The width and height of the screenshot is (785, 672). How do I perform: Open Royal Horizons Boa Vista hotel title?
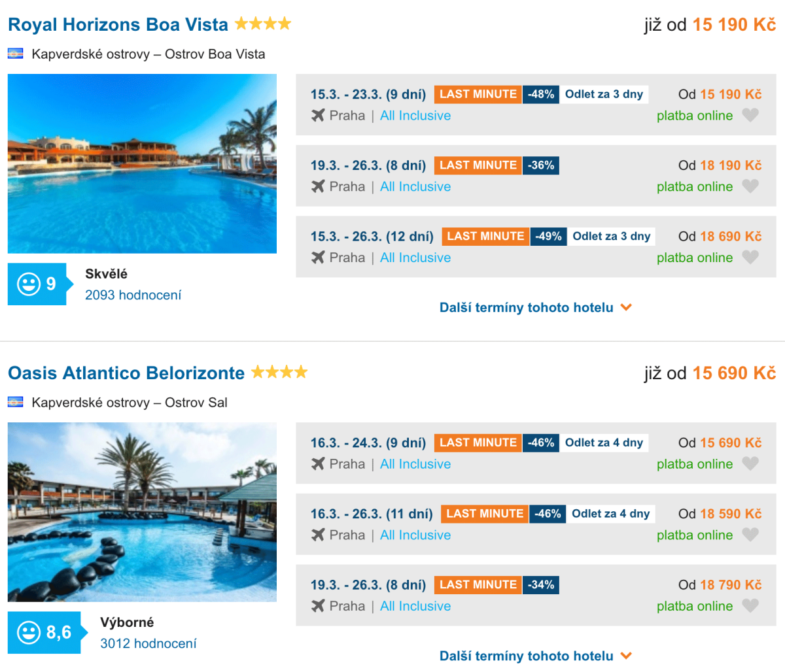118,25
